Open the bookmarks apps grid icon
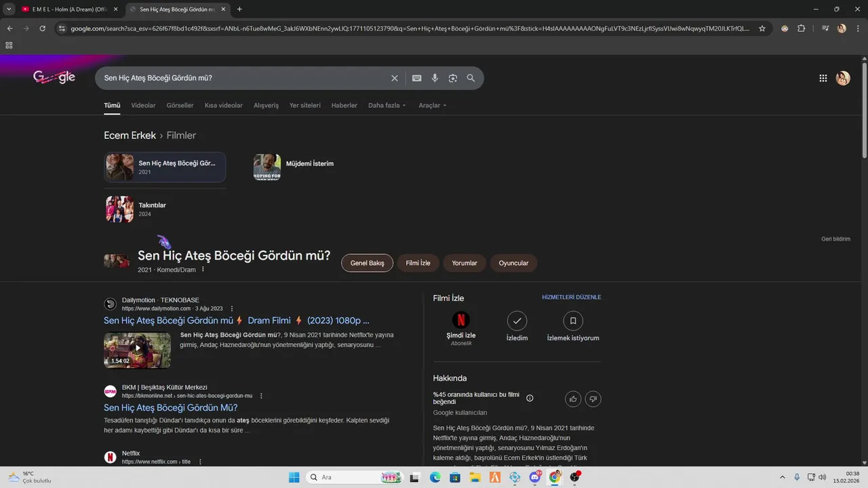 click(x=9, y=45)
